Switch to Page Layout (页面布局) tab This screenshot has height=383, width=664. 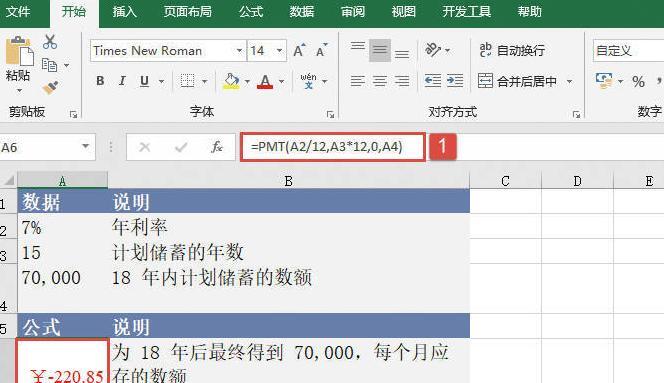click(x=188, y=11)
